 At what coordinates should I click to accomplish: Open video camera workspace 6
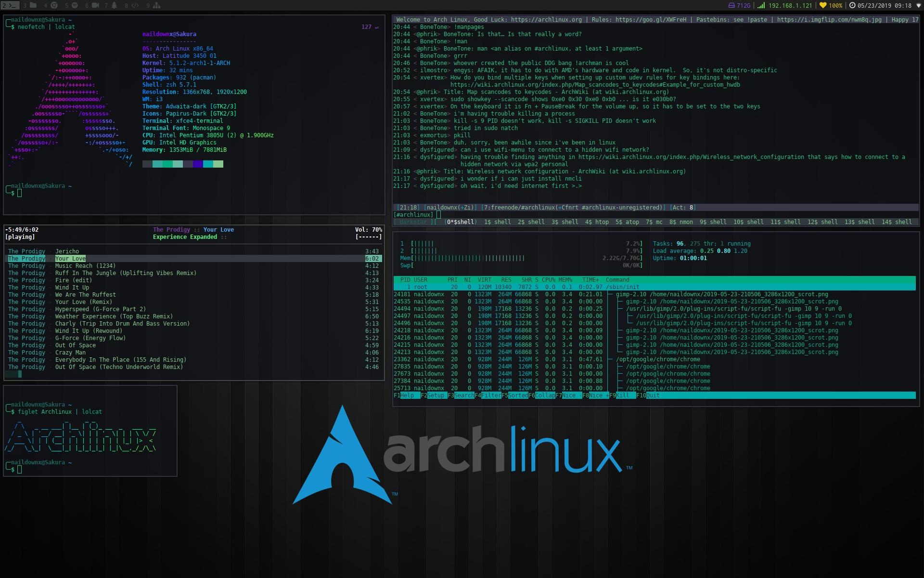pyautogui.click(x=92, y=5)
